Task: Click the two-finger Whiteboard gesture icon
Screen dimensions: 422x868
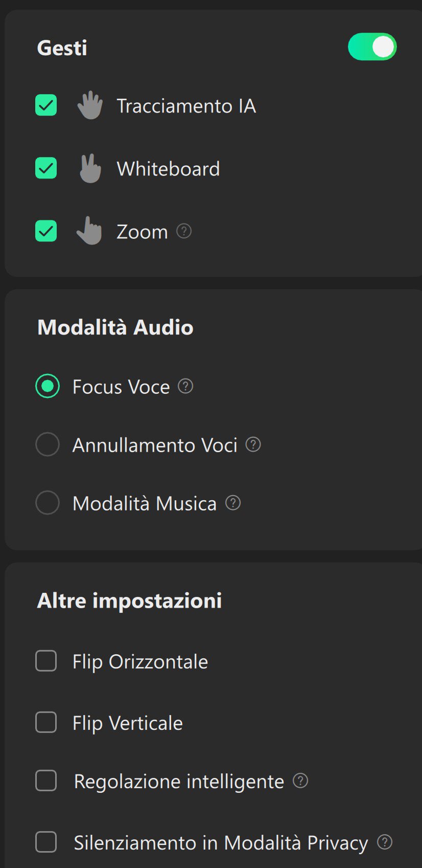Action: point(90,168)
